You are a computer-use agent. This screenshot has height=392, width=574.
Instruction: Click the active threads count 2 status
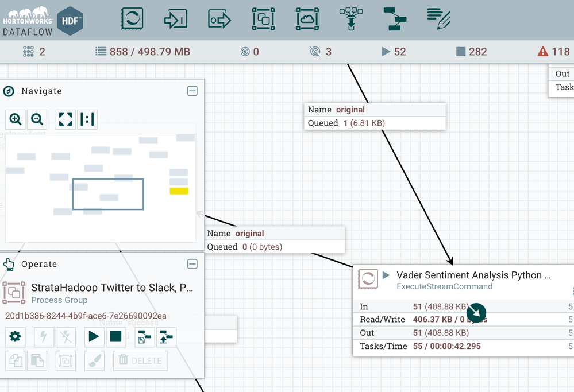coord(34,52)
